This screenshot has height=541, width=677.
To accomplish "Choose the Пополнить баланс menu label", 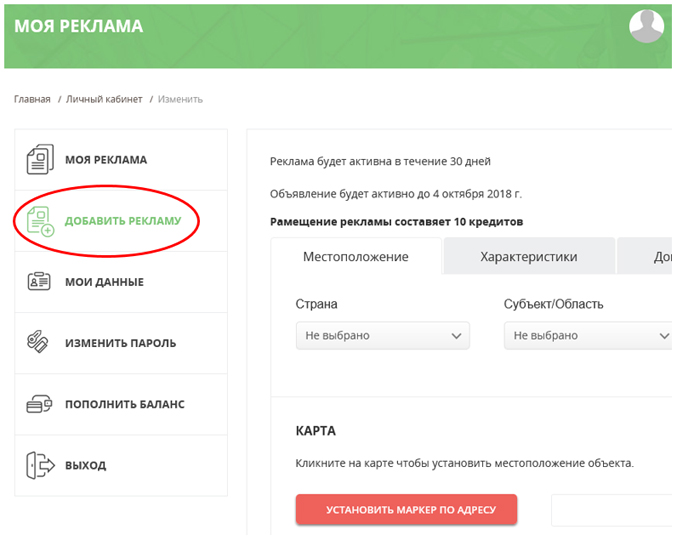I will [124, 405].
